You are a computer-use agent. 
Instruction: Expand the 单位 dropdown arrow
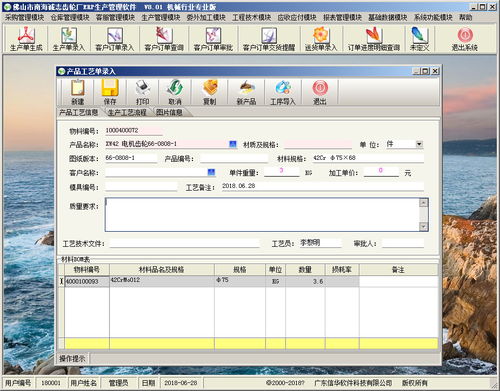click(419, 144)
